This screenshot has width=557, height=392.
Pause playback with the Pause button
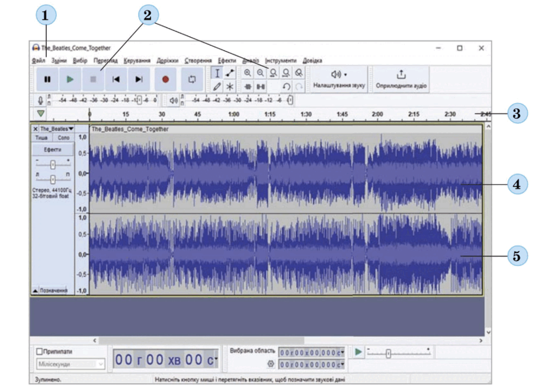point(47,79)
